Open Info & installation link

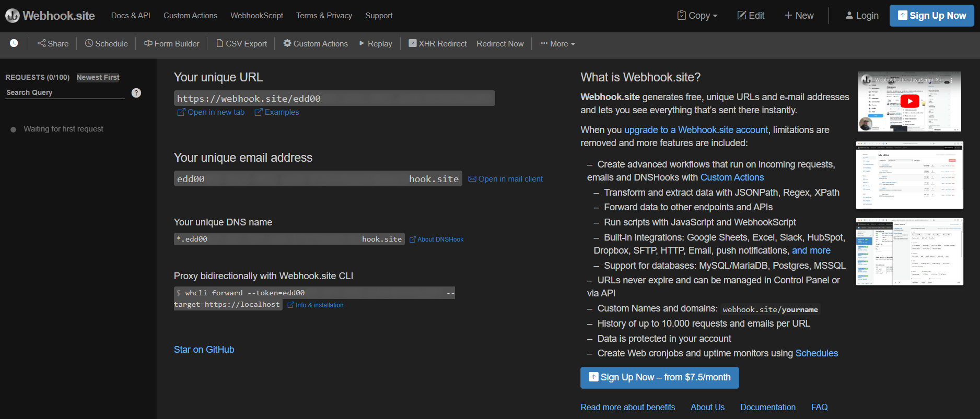click(316, 305)
